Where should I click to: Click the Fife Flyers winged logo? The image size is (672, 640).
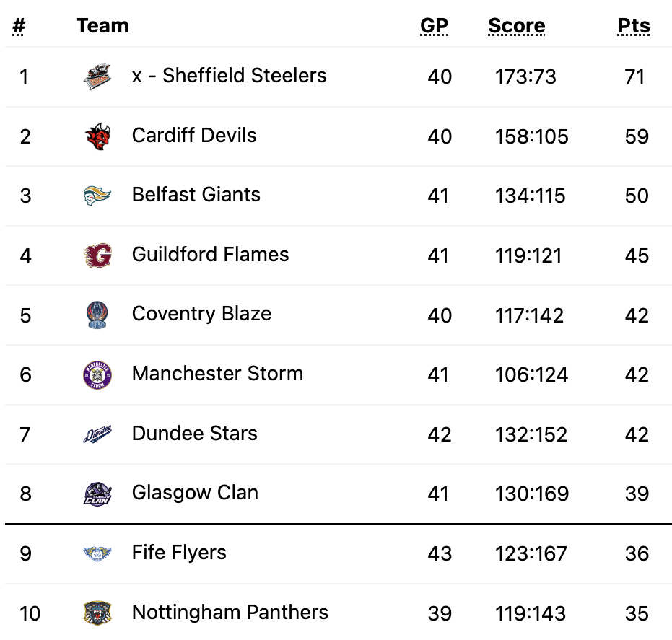[x=97, y=553]
